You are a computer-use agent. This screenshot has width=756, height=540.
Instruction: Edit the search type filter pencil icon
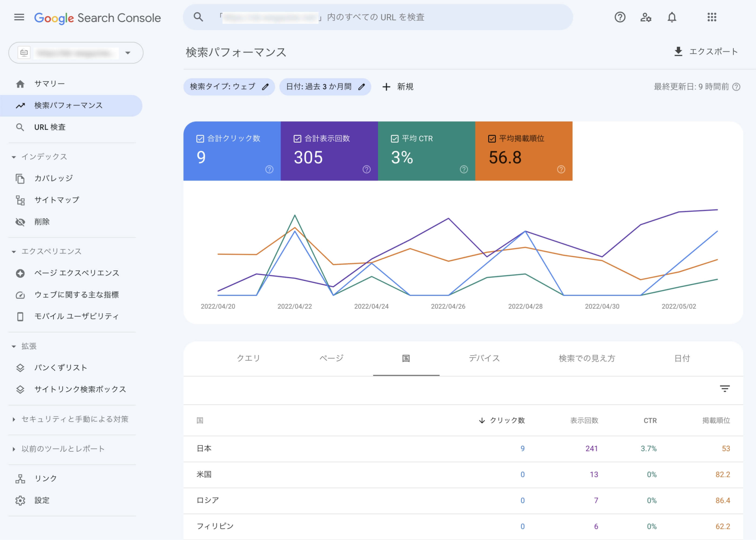(265, 87)
